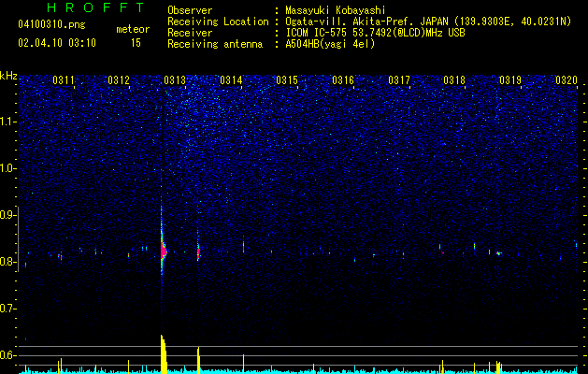Click the 1.0 kHz axis label

[x=7, y=169]
